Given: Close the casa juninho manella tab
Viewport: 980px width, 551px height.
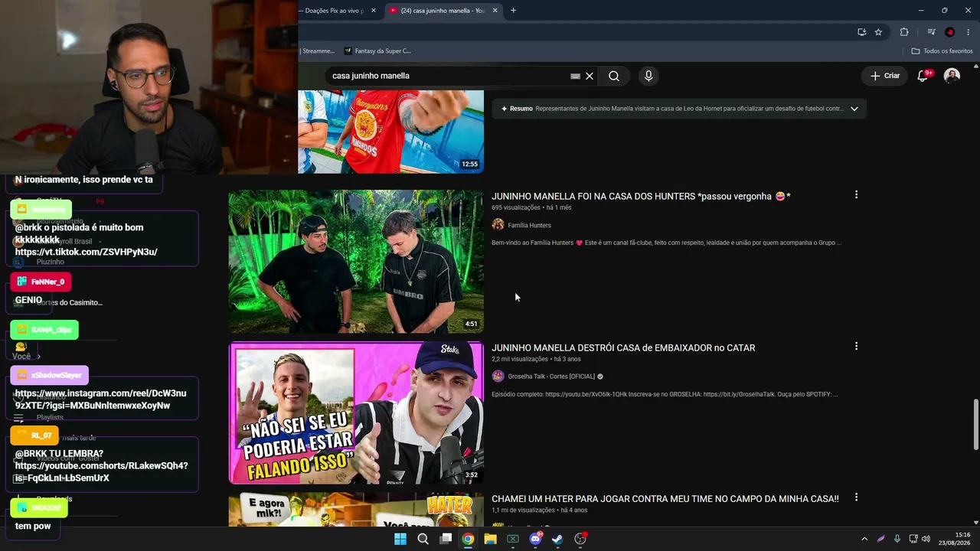Looking at the screenshot, I should coord(495,11).
